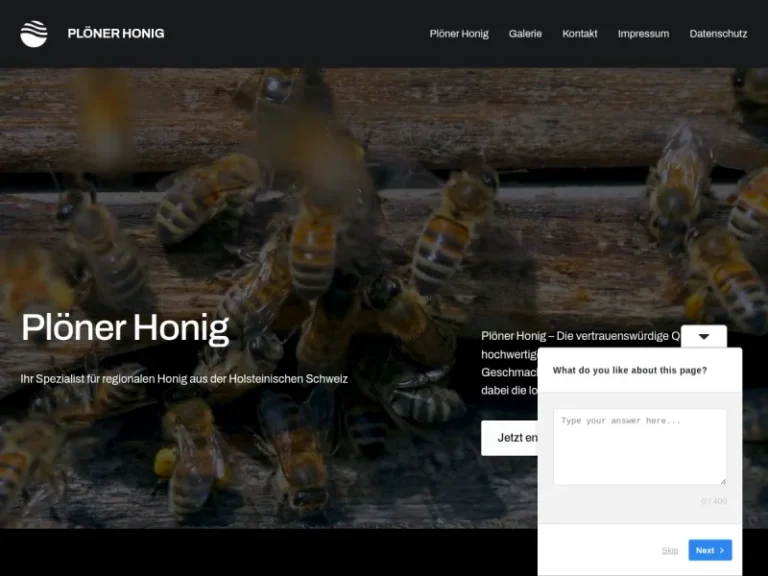768x576 pixels.
Task: Focus the 'Type your answer here' text area
Action: [x=639, y=445]
